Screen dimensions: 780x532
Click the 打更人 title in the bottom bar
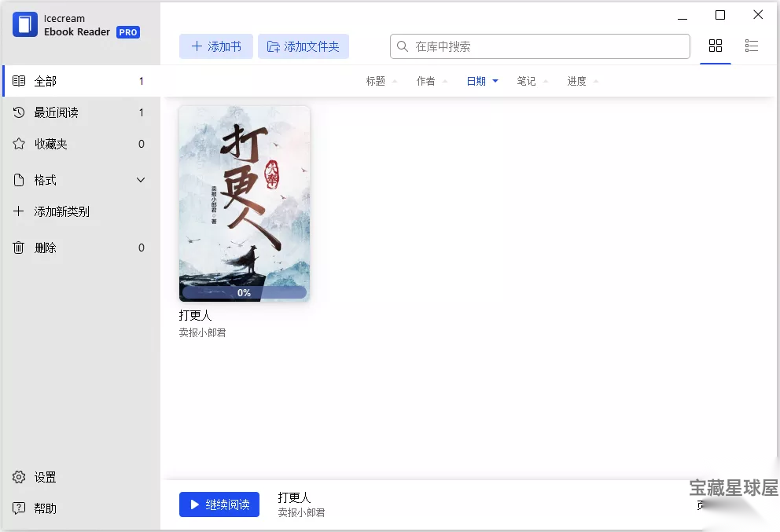pos(294,497)
